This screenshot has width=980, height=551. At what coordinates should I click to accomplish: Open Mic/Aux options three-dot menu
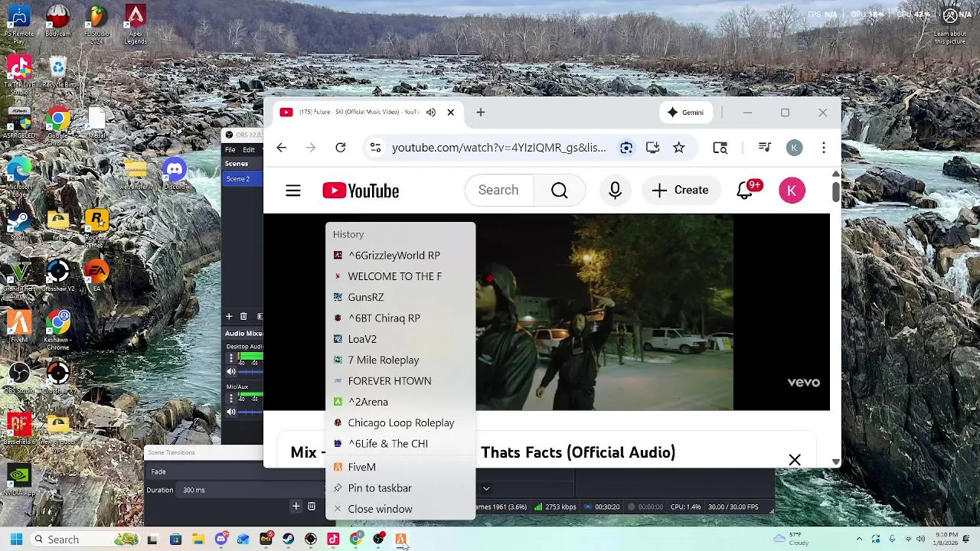tap(230, 398)
